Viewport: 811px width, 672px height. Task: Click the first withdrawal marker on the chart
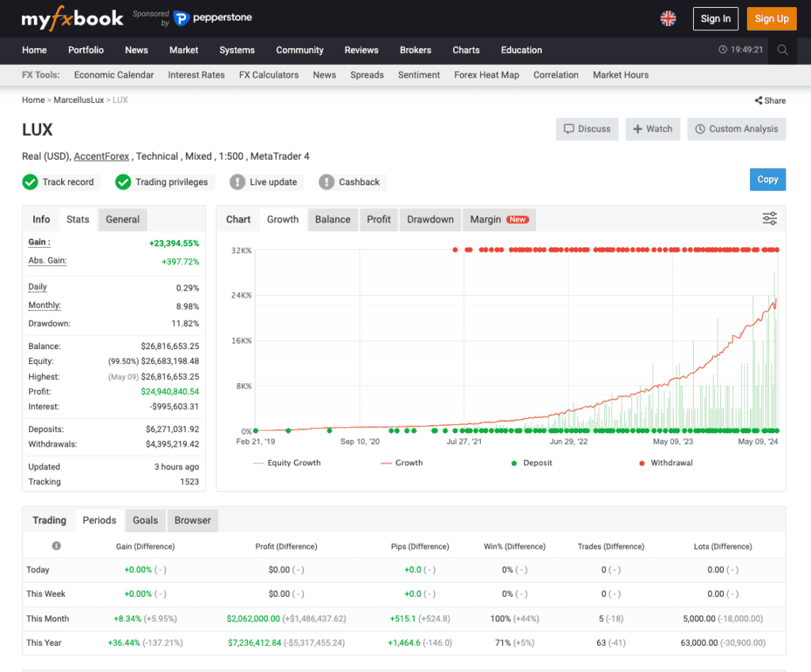pos(455,249)
